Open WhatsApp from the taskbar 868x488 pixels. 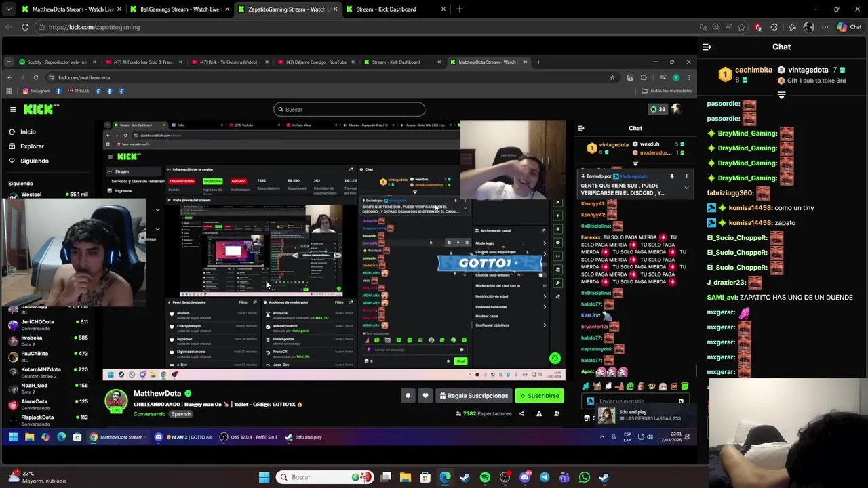585,477
